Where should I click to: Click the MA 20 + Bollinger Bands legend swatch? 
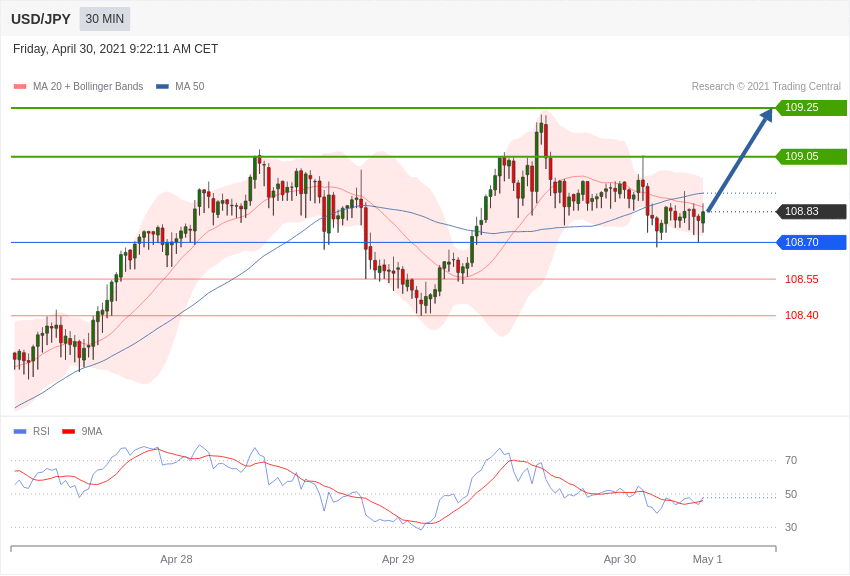(20, 87)
